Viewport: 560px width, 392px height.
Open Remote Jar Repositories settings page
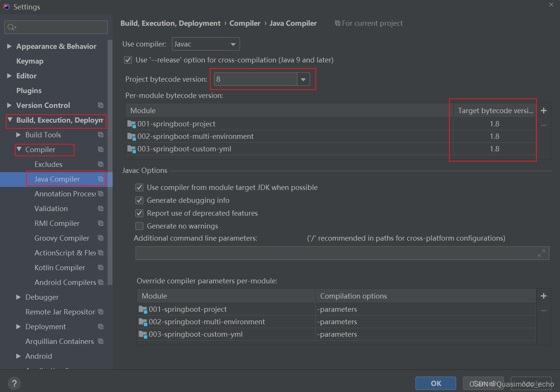point(61,312)
